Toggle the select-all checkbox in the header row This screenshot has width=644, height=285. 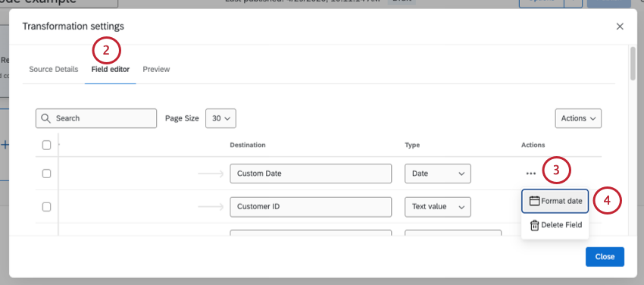click(x=47, y=145)
